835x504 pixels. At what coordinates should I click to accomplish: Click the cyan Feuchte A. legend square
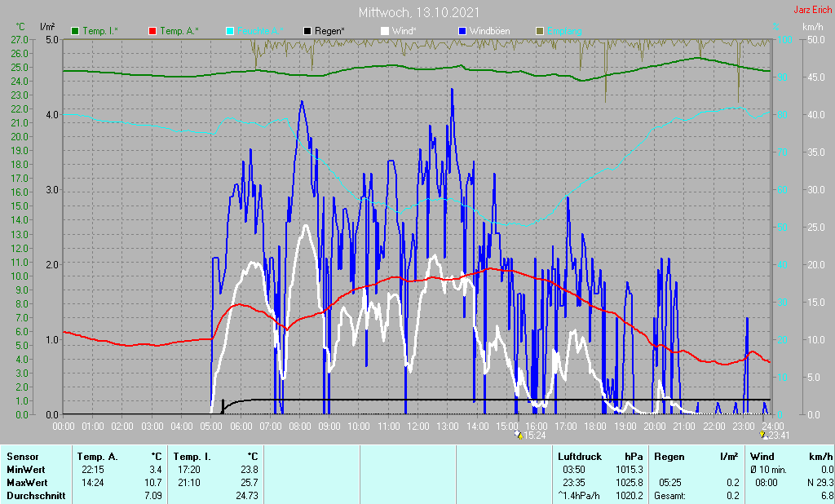(230, 32)
